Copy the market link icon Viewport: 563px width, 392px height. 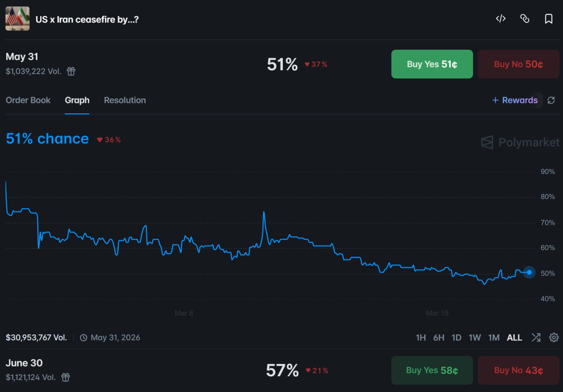point(525,18)
